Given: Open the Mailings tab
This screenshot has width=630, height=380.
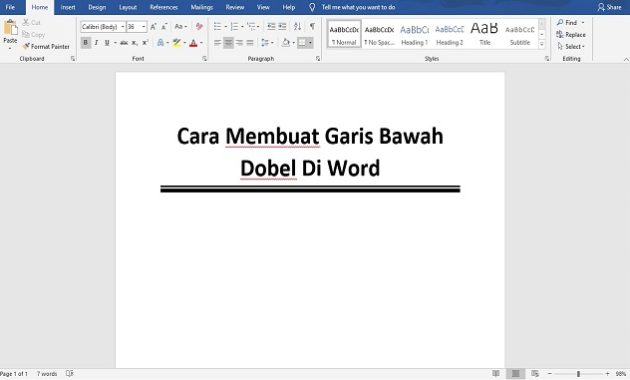Looking at the screenshot, I should pos(202,7).
